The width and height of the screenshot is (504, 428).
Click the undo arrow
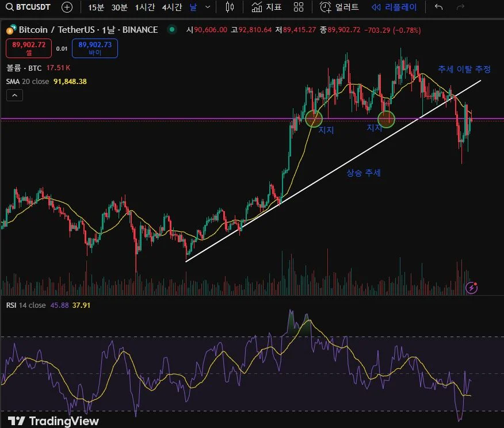tap(438, 7)
